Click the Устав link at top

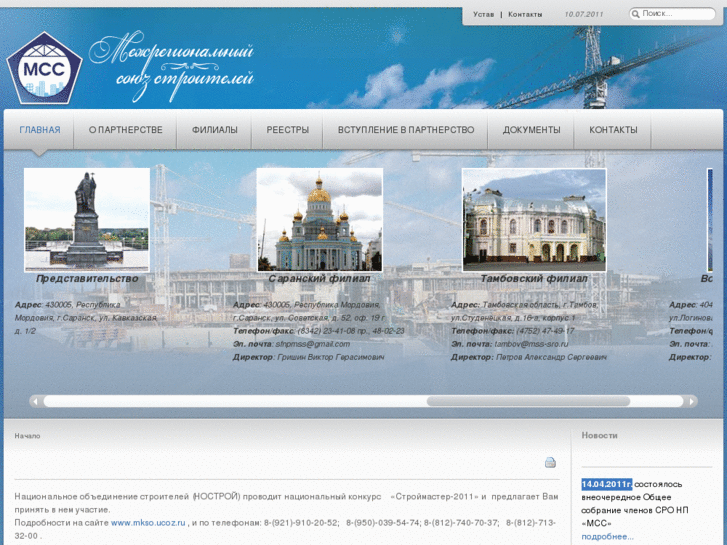484,14
